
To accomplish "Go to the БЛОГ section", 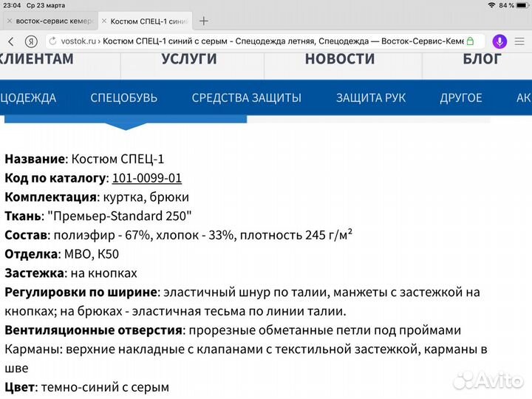I will [482, 58].
